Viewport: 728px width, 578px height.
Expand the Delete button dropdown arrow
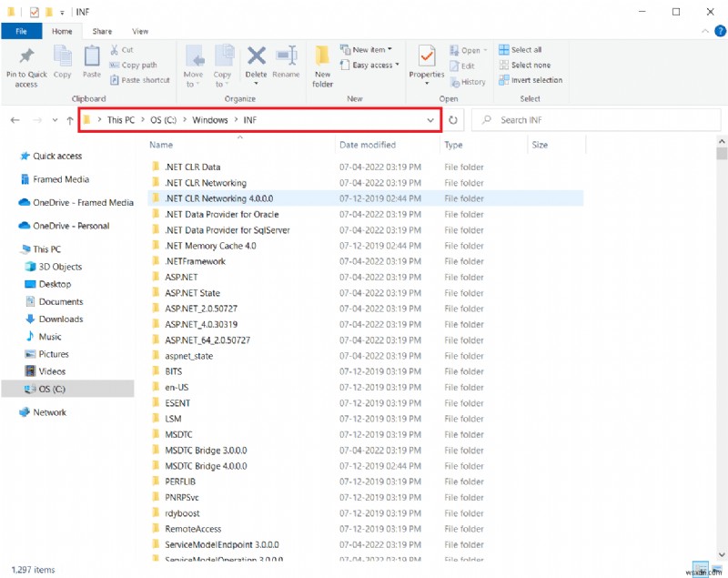[x=256, y=84]
